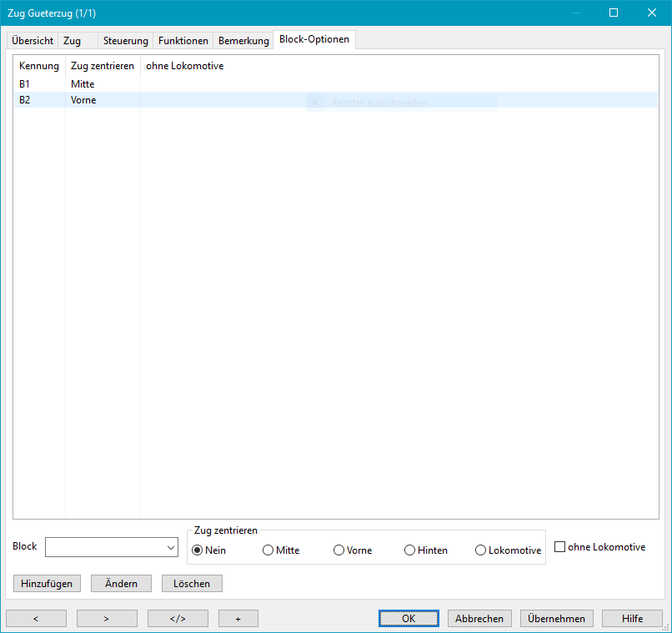Choose the Vorne radio button
Image resolution: width=672 pixels, height=633 pixels.
point(339,550)
